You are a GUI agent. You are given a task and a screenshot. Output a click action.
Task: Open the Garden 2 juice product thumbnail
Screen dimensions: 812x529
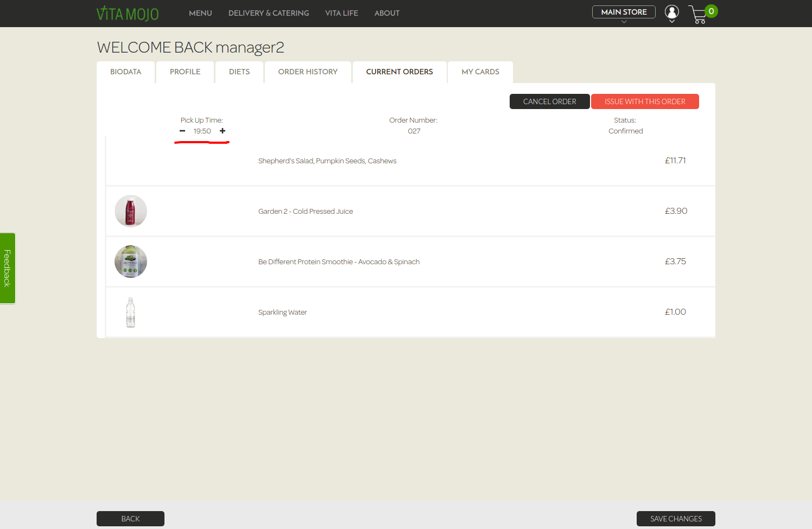[131, 211]
